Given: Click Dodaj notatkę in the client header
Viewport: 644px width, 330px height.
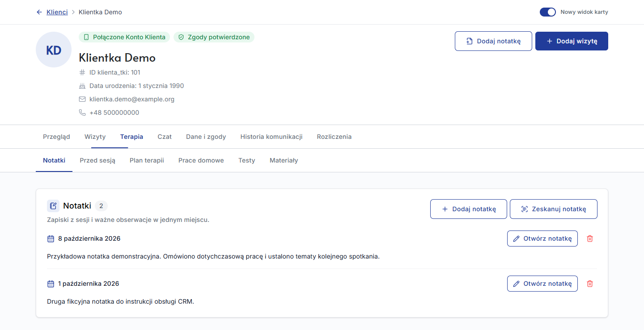Looking at the screenshot, I should click(493, 41).
